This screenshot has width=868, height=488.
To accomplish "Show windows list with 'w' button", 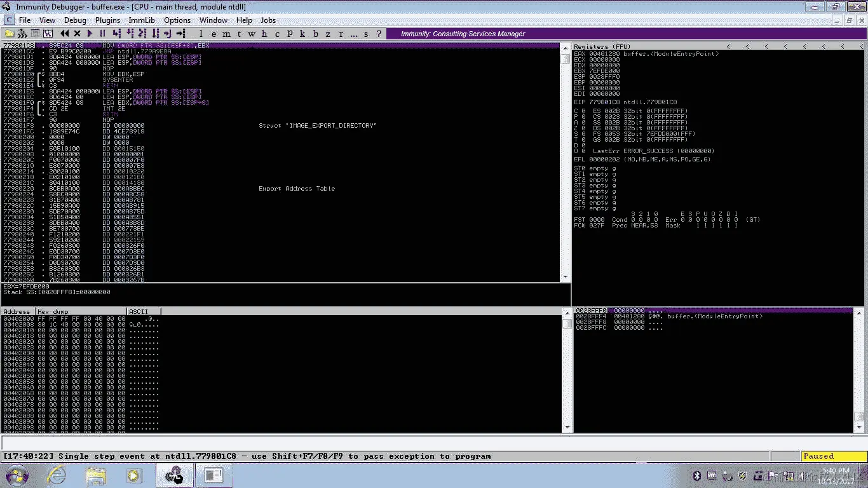I will [252, 34].
